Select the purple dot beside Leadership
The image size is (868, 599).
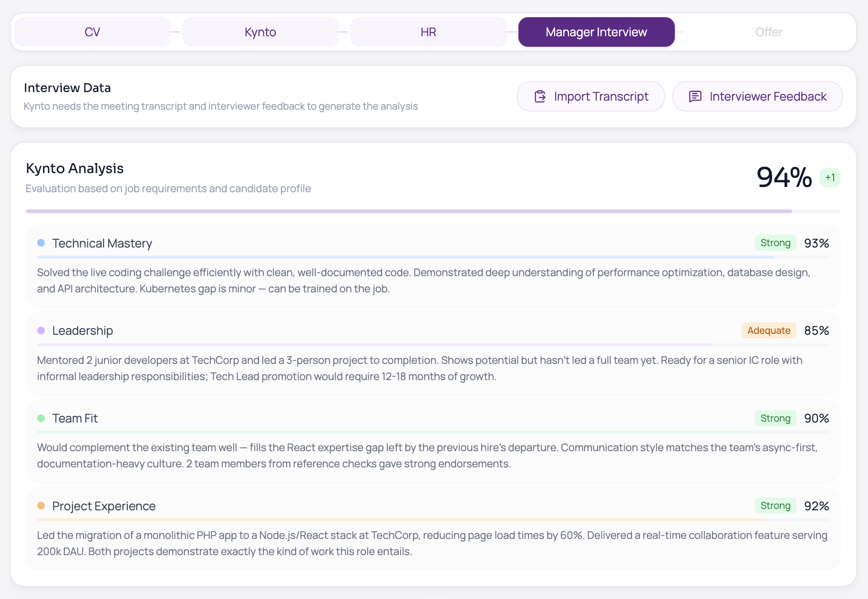tap(41, 330)
